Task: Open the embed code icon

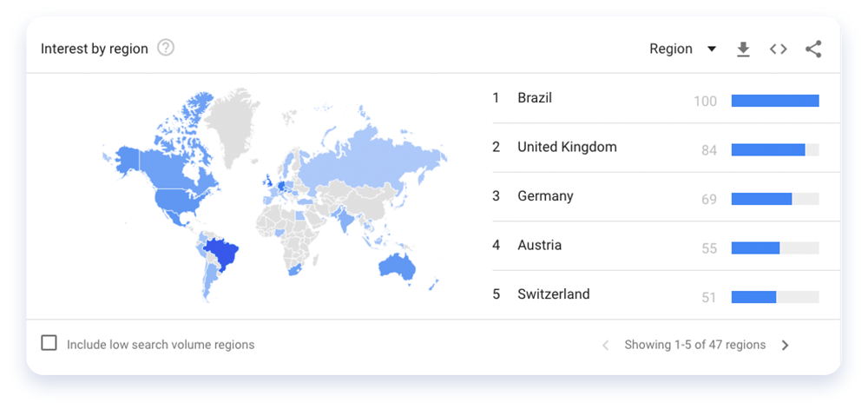Action: [778, 49]
